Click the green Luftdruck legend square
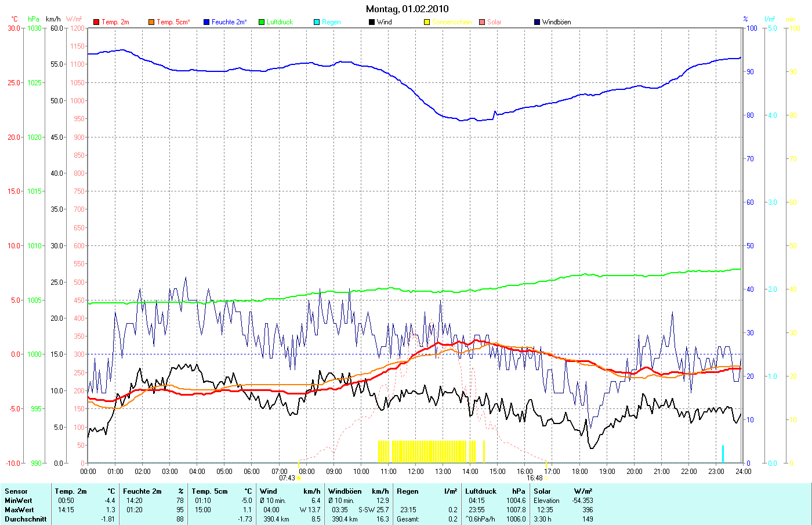The width and height of the screenshot is (812, 525). (x=262, y=22)
